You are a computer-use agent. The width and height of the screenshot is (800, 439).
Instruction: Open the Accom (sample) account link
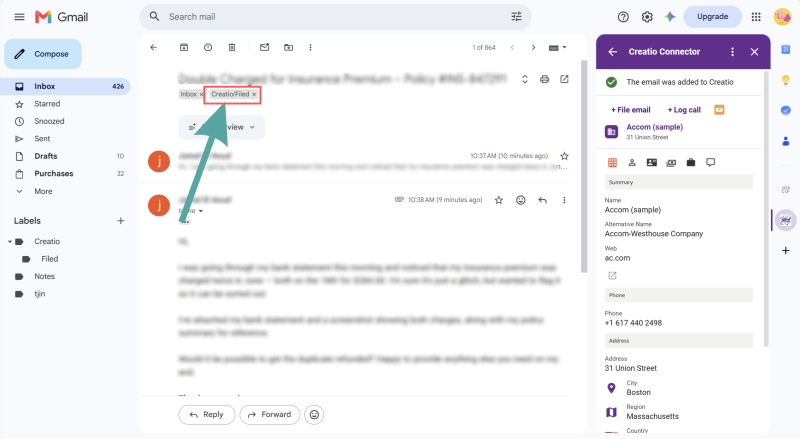pos(655,127)
